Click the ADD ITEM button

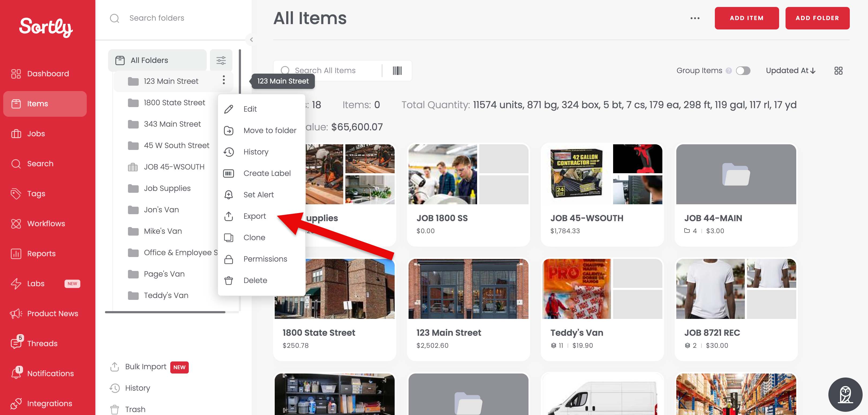point(746,18)
